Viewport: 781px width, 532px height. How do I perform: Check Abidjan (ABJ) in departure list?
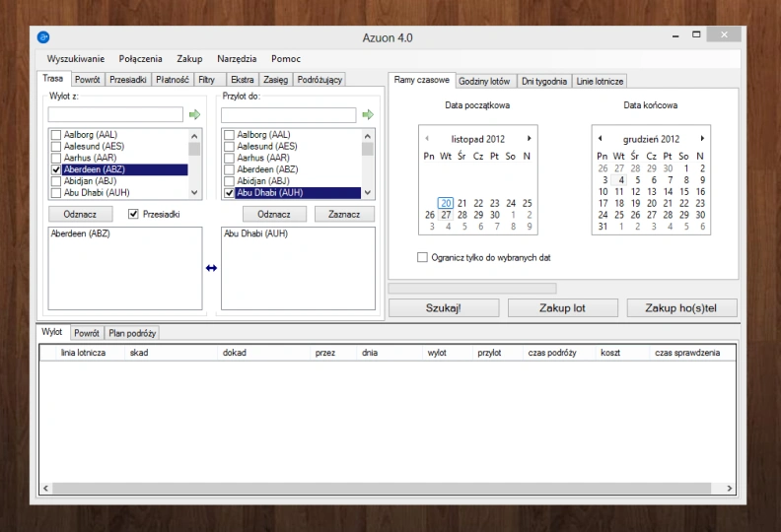point(56,181)
